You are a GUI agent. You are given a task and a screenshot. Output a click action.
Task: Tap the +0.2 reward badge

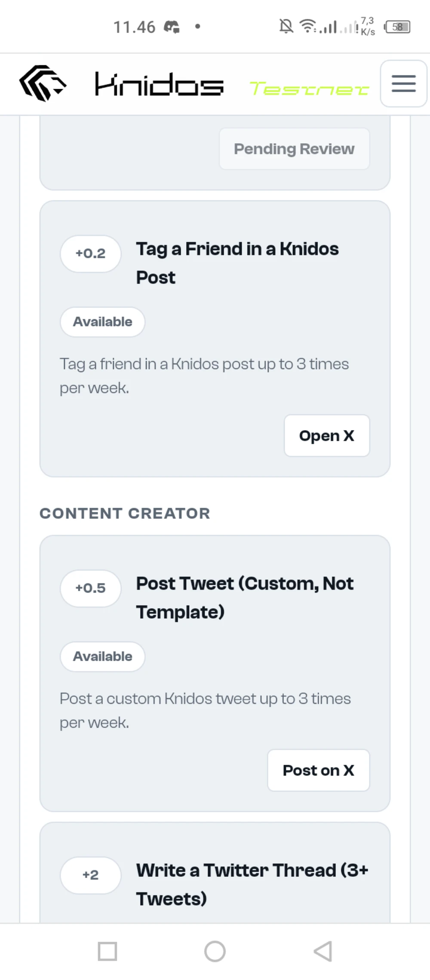[90, 253]
